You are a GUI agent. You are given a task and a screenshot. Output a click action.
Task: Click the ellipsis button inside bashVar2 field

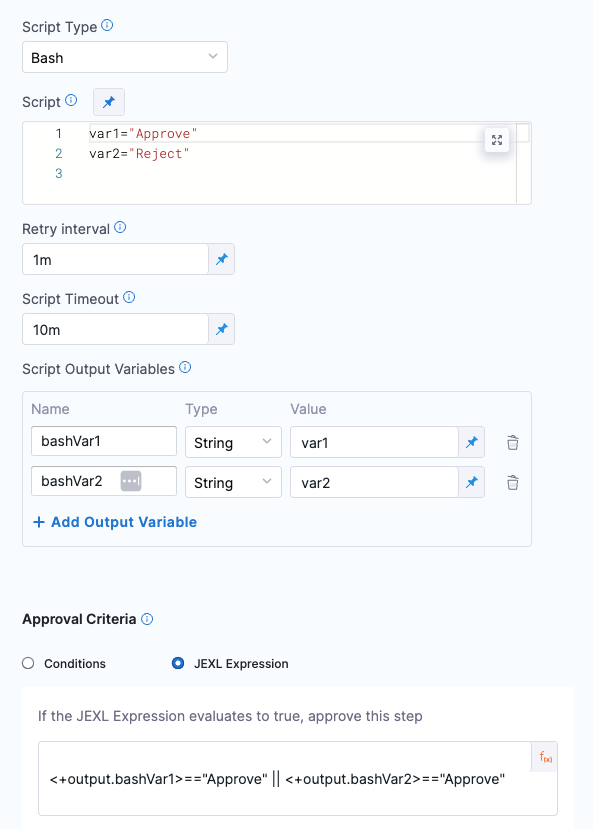131,481
